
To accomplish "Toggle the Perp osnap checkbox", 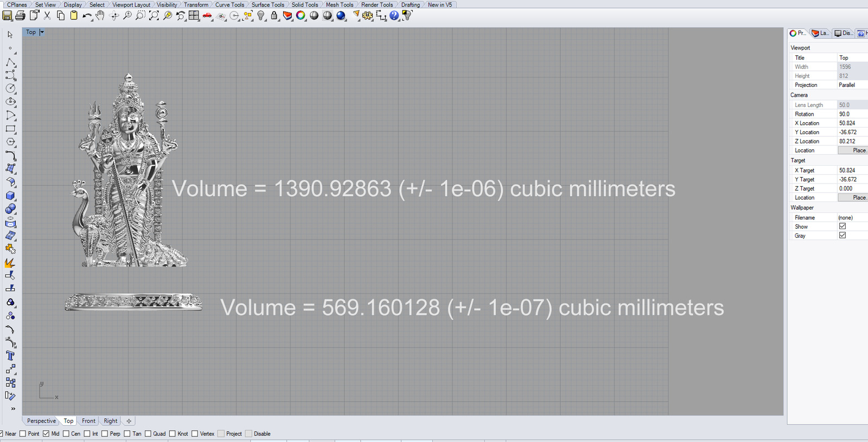I will (x=105, y=433).
